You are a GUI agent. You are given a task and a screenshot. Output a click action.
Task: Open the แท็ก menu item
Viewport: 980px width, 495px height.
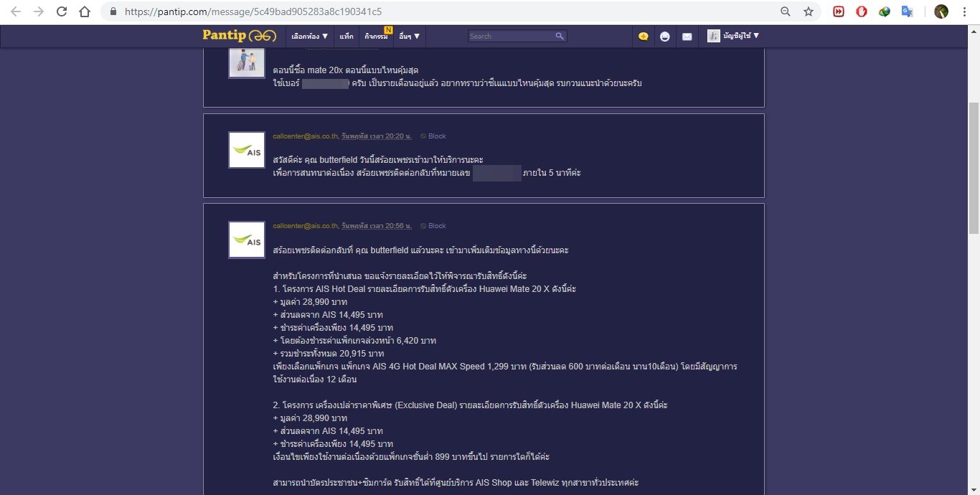tap(347, 36)
